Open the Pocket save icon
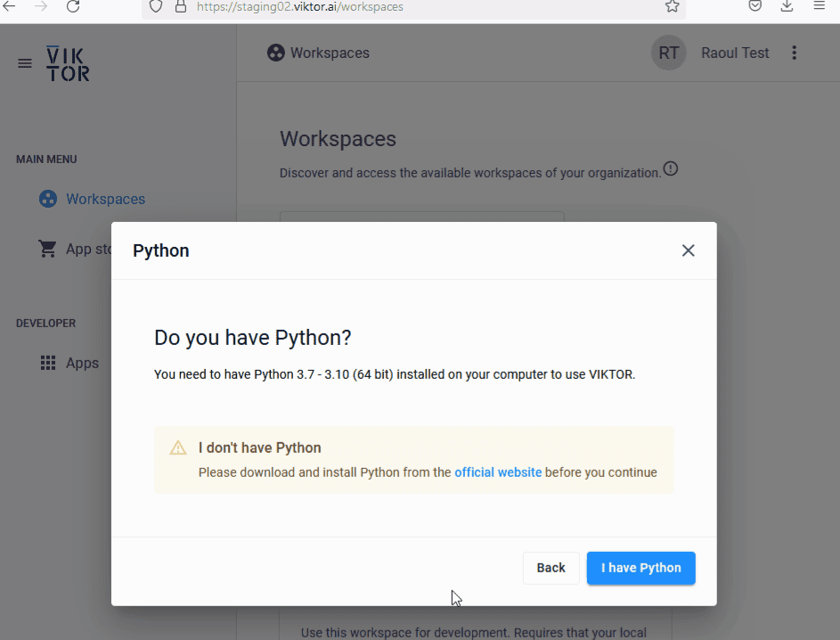 754,6
